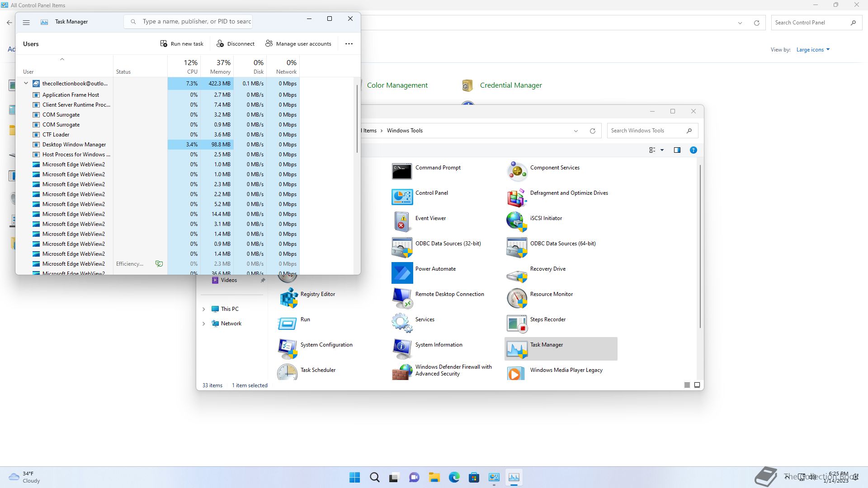Image resolution: width=868 pixels, height=488 pixels.
Task: Sort by the Network column header
Action: tap(283, 66)
